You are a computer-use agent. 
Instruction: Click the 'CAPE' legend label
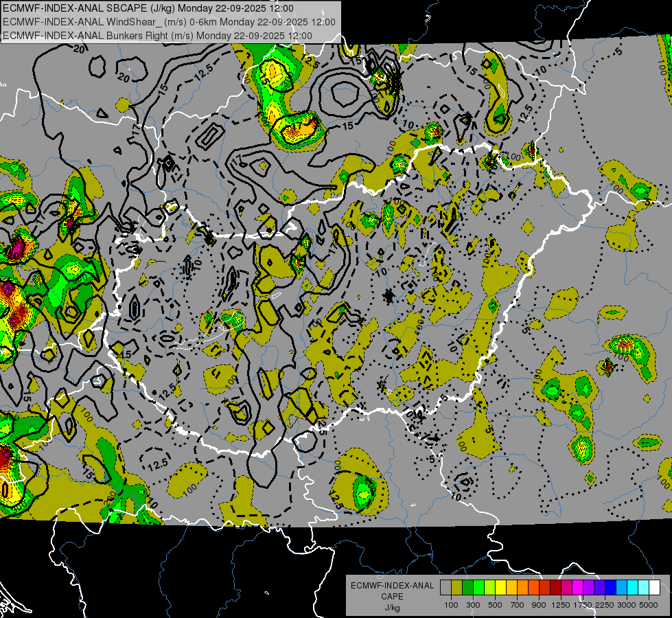tap(392, 596)
